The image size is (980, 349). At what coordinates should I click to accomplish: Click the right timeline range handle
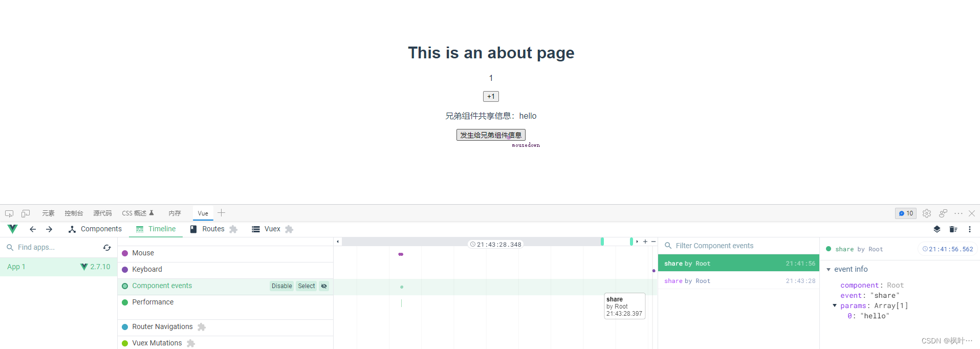[631, 242]
